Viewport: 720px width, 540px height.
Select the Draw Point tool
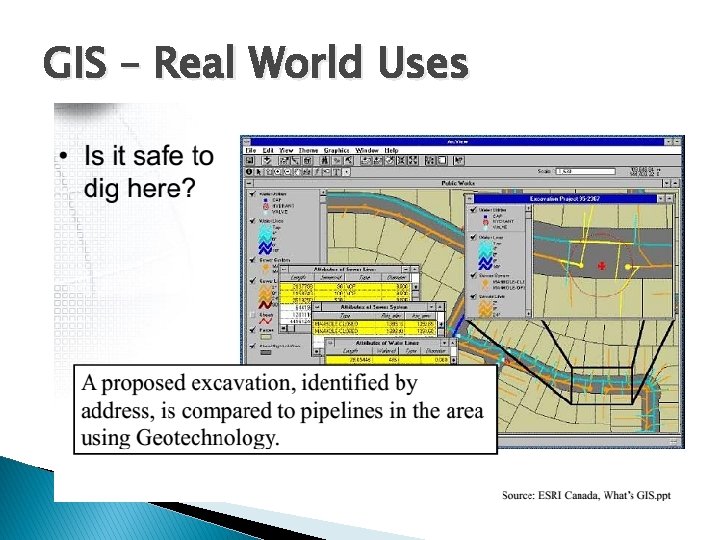click(x=347, y=172)
